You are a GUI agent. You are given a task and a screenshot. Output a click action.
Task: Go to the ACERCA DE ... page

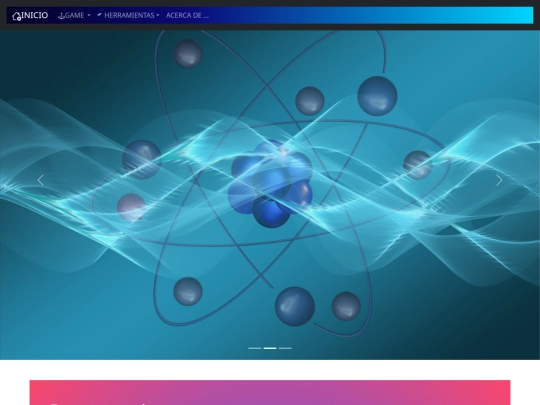[x=187, y=15]
